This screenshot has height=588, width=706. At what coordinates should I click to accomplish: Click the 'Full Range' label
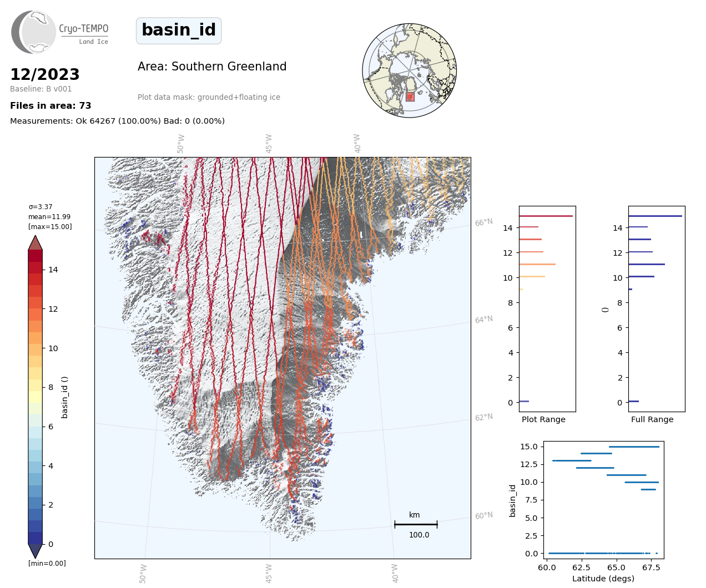pyautogui.click(x=652, y=419)
